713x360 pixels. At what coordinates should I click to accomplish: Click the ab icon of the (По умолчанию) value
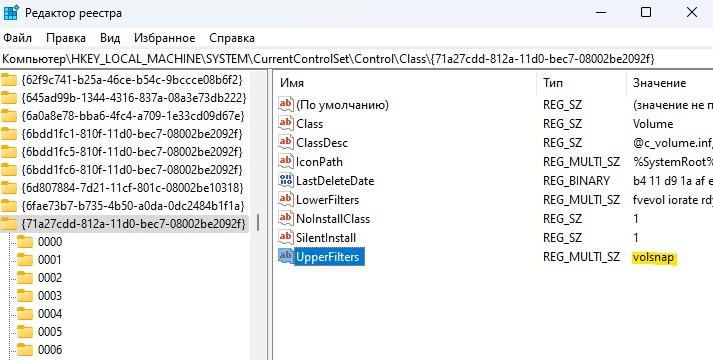pos(286,105)
